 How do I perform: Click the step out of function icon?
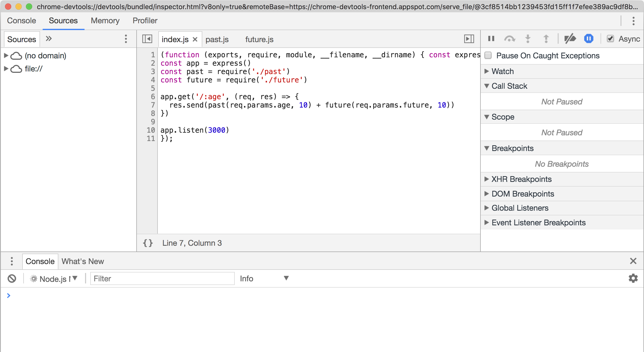[x=546, y=39]
